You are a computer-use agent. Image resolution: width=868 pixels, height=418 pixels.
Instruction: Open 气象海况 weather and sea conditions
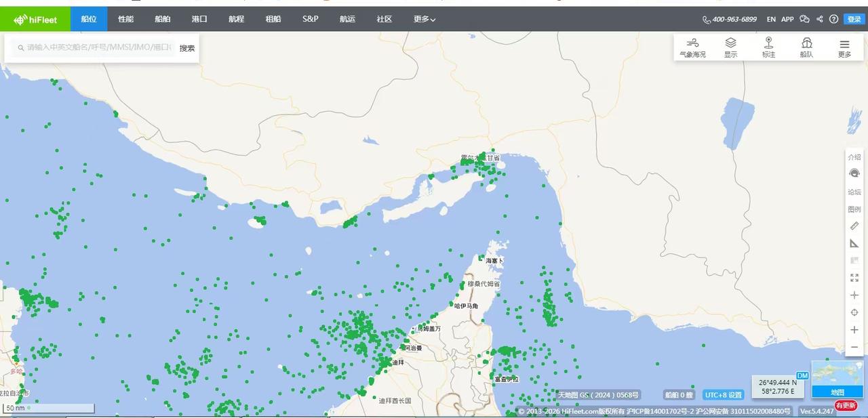click(x=692, y=47)
